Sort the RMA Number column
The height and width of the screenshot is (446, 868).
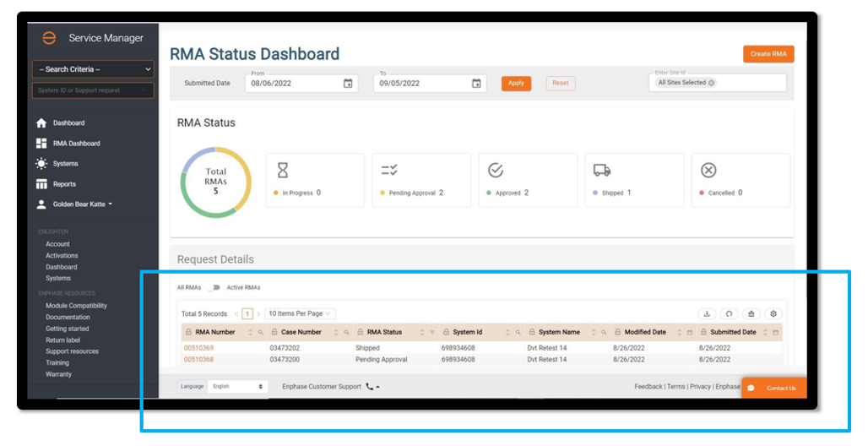pos(250,333)
